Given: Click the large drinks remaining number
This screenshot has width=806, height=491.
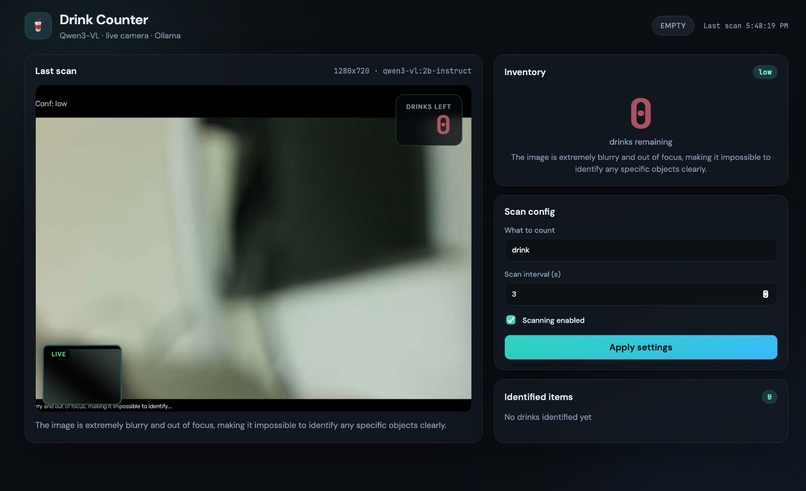Looking at the screenshot, I should [640, 113].
